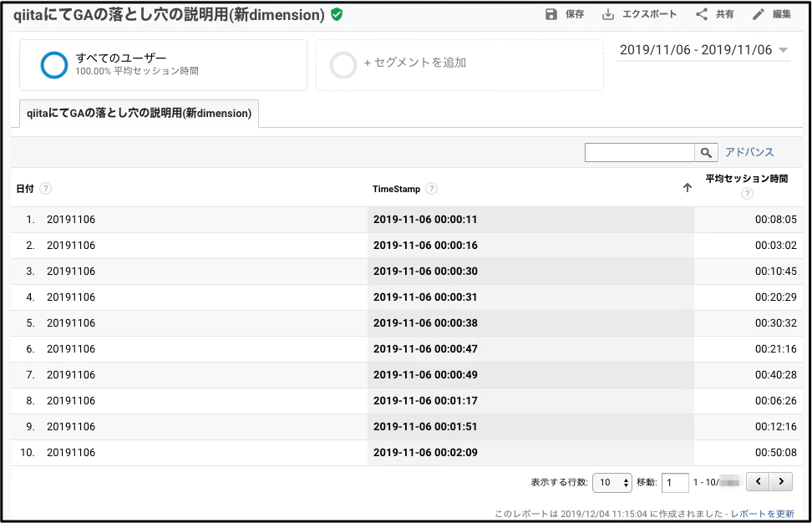Click session duration 00:30:32
The image size is (812, 523).
click(x=776, y=323)
